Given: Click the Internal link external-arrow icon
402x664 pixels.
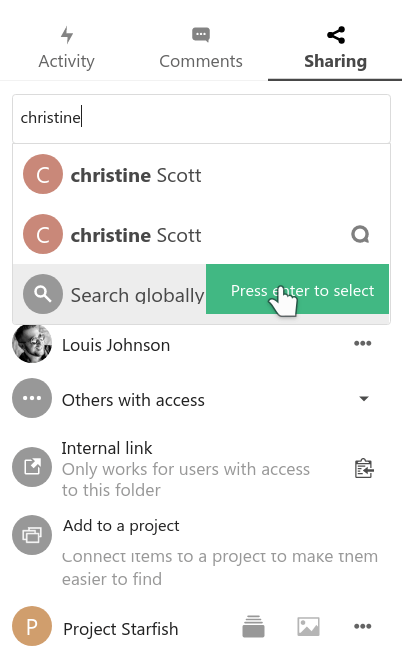Looking at the screenshot, I should (32, 467).
